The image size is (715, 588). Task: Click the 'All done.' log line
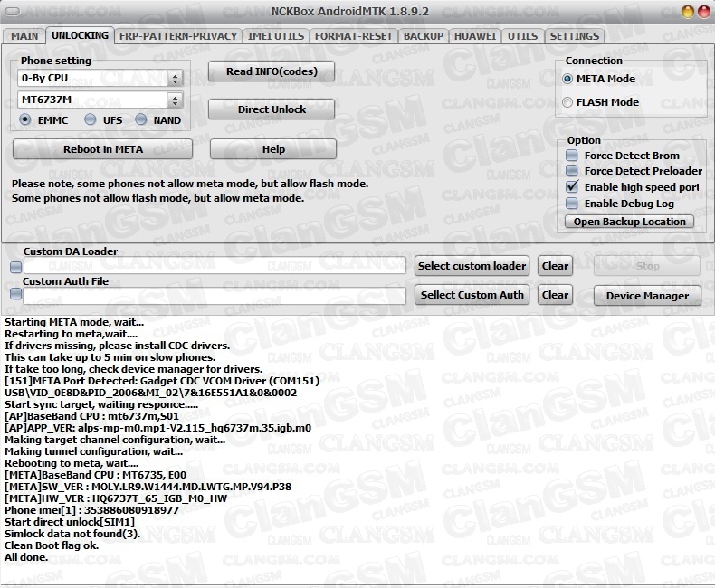(26, 557)
